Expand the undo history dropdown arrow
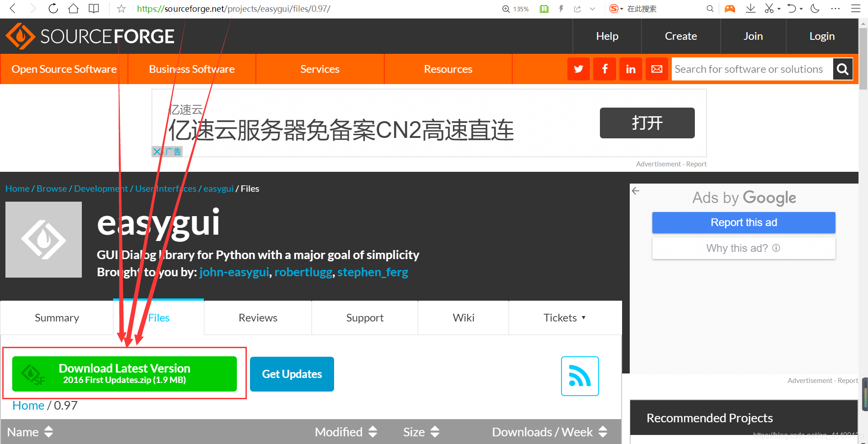Image resolution: width=868 pixels, height=444 pixels. tap(801, 9)
